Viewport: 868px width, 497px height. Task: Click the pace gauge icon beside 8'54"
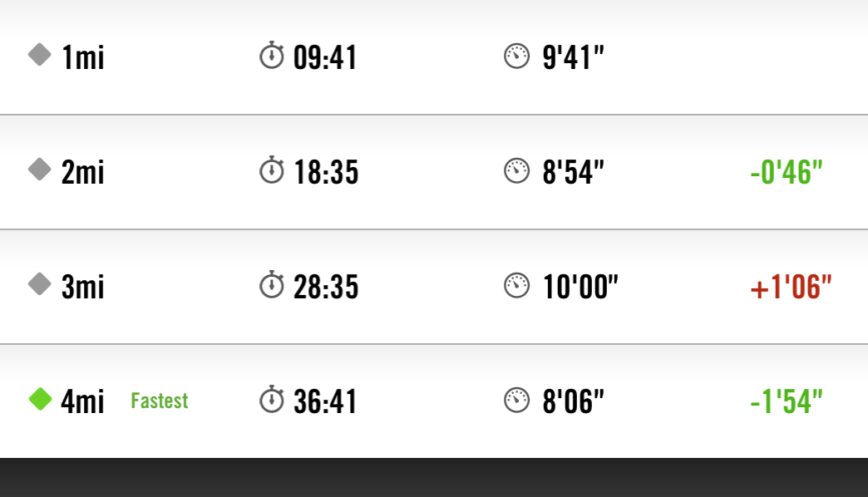tap(517, 171)
